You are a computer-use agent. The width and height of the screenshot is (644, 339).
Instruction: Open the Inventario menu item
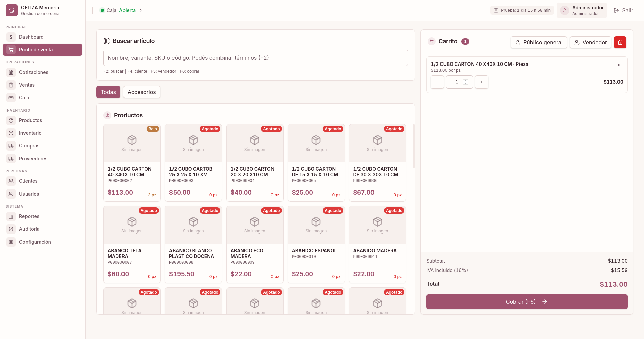point(42,133)
